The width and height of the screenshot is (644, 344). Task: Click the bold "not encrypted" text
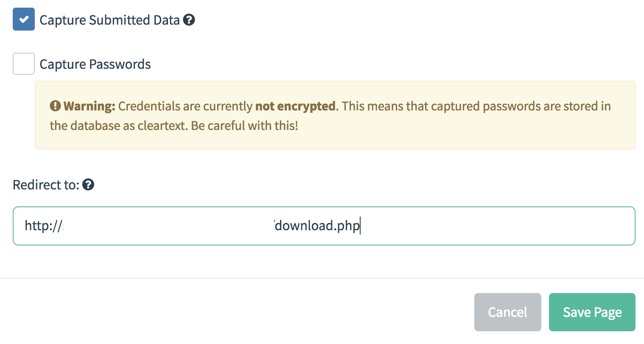click(x=295, y=106)
